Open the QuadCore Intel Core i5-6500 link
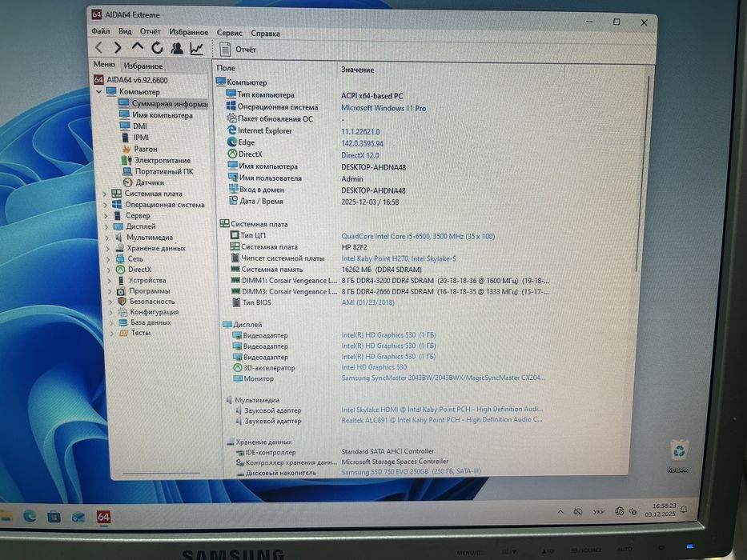This screenshot has height=560, width=747. tap(418, 236)
